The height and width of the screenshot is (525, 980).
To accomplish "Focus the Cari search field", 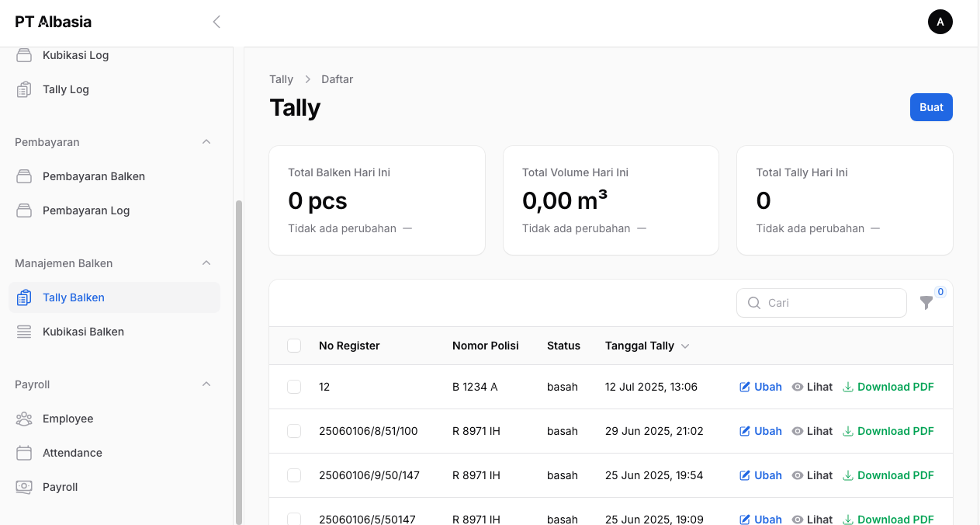I will (830, 303).
